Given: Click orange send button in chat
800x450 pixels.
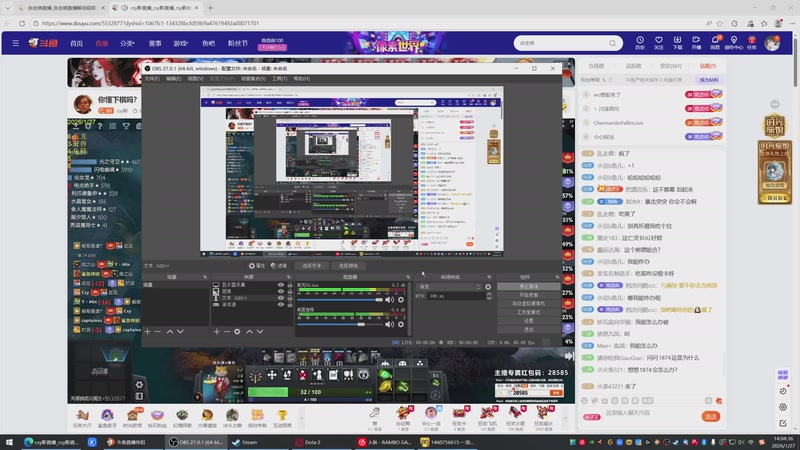Looking at the screenshot, I should click(711, 417).
